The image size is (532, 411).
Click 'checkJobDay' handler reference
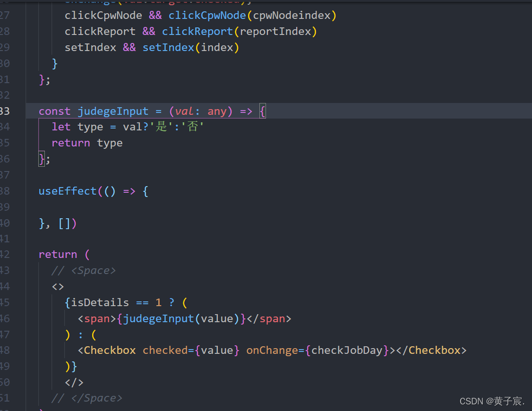tap(347, 351)
